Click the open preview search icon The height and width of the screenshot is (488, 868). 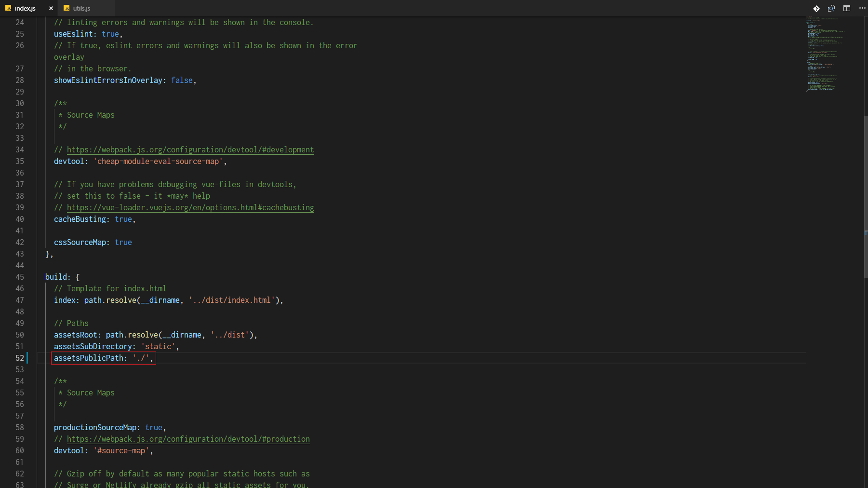pos(831,8)
